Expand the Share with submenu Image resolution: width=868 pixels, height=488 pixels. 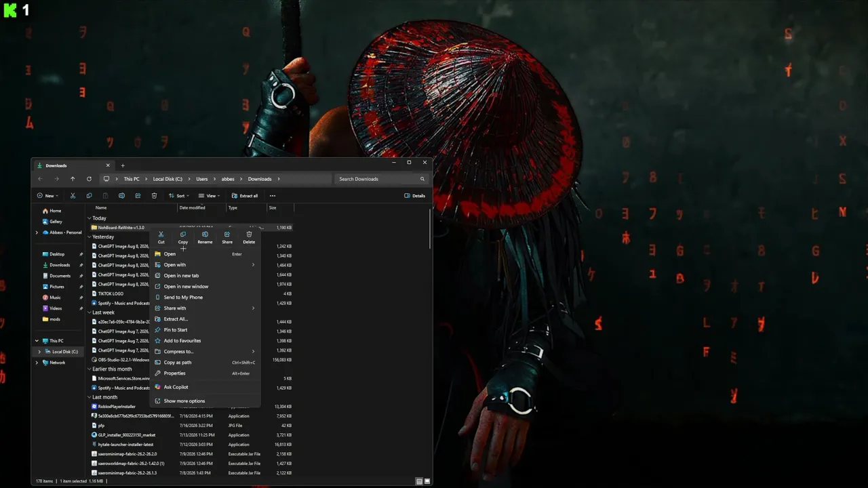[205, 308]
